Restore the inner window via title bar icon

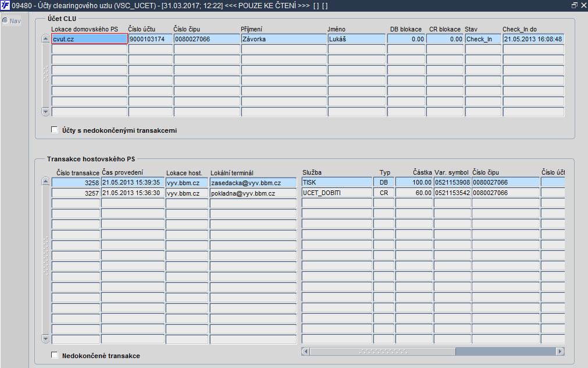(x=575, y=5)
